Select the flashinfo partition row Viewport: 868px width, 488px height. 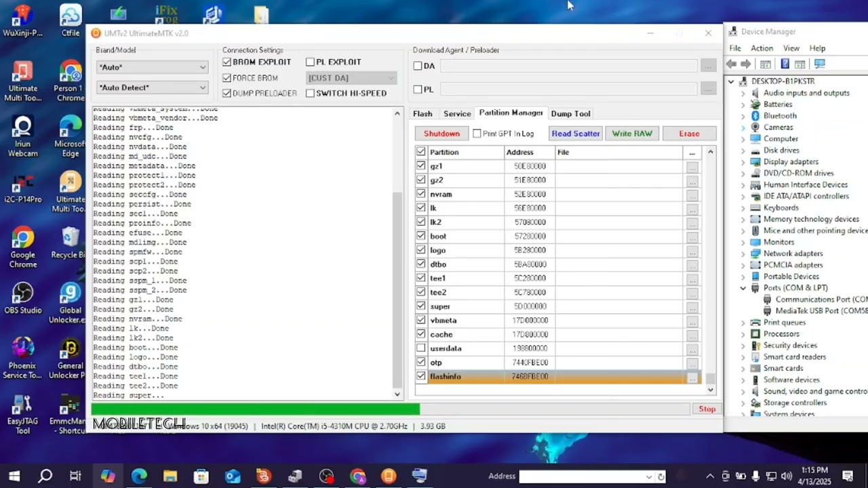(557, 376)
